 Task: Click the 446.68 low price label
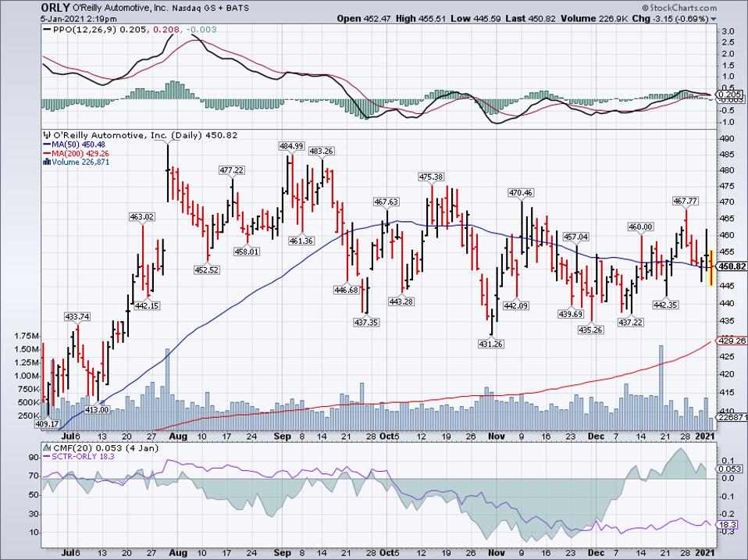[x=347, y=290]
